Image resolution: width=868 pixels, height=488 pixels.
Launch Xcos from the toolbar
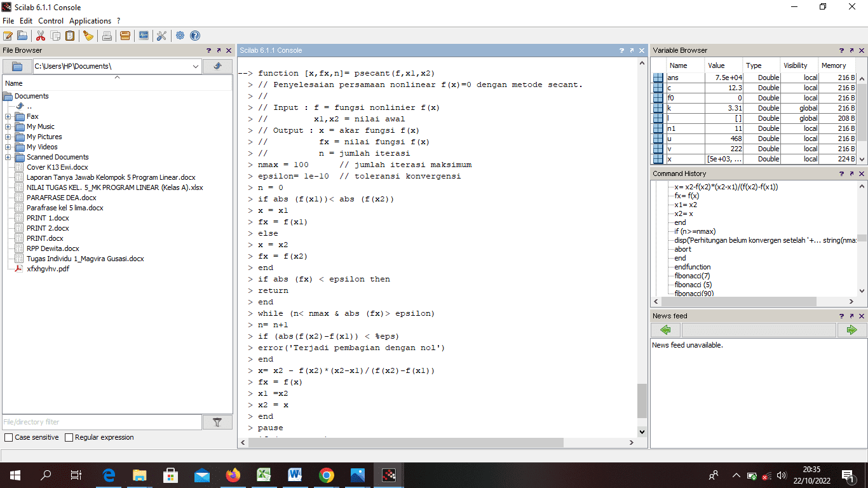(x=144, y=36)
